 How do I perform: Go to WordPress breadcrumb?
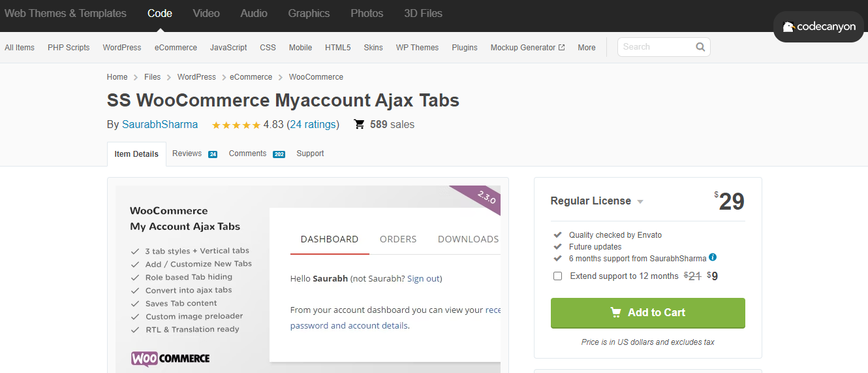click(196, 77)
